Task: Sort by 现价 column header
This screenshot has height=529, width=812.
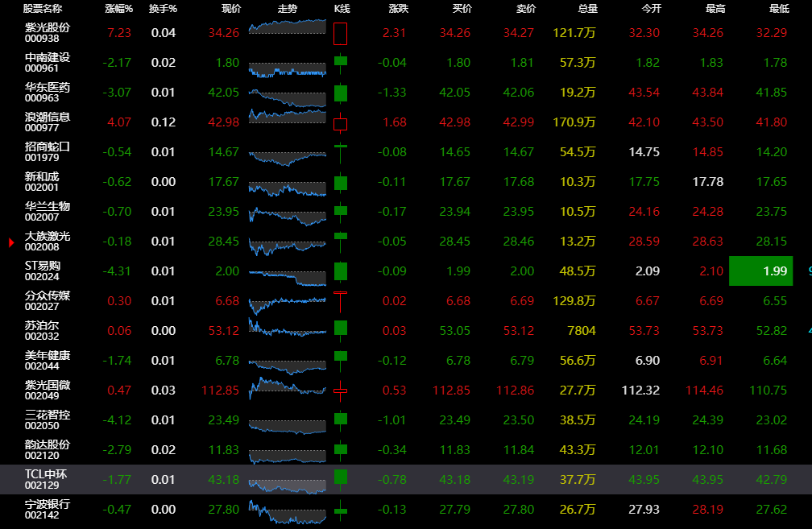Action: tap(231, 9)
